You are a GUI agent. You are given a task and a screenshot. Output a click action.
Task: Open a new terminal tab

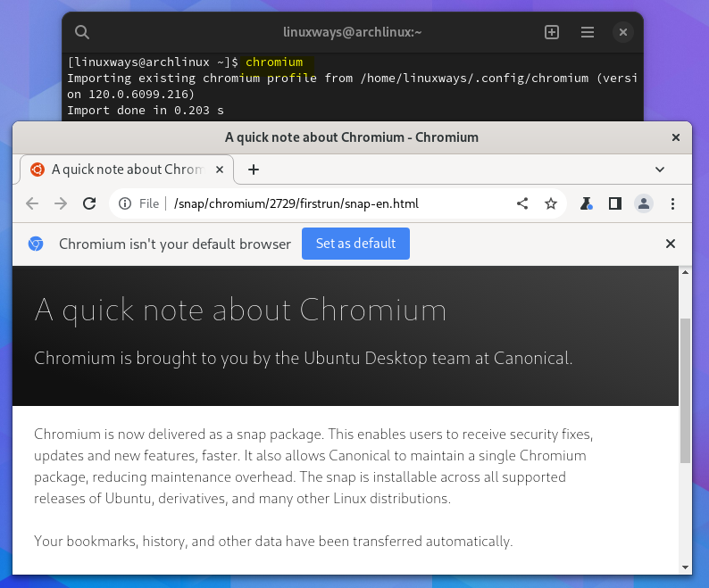[x=552, y=32]
